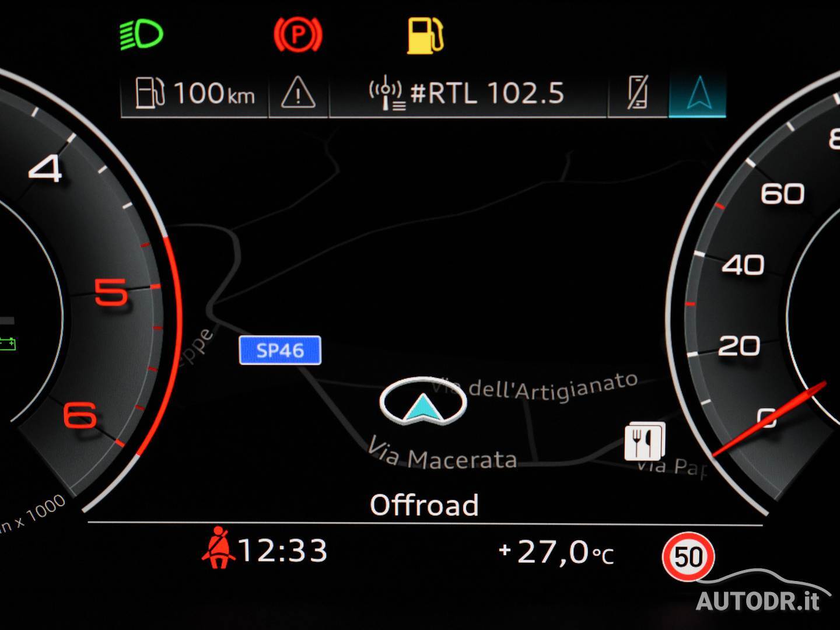Click the Via dell'Artigianato street label
Image resolution: width=840 pixels, height=630 pixels.
[x=535, y=387]
